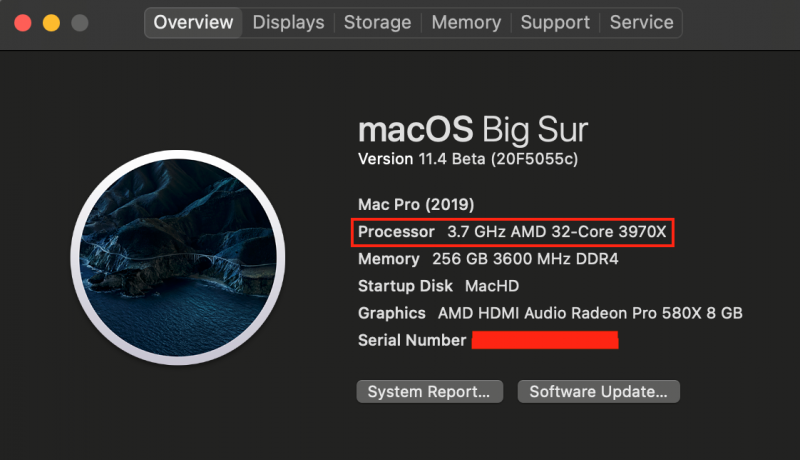Go to the Support tab

coord(555,22)
